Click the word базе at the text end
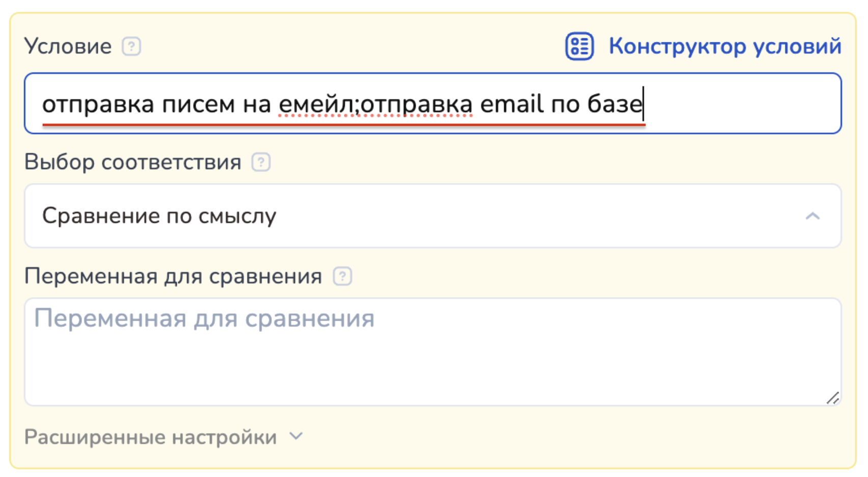Screen dimensions: 868x477 click(614, 104)
